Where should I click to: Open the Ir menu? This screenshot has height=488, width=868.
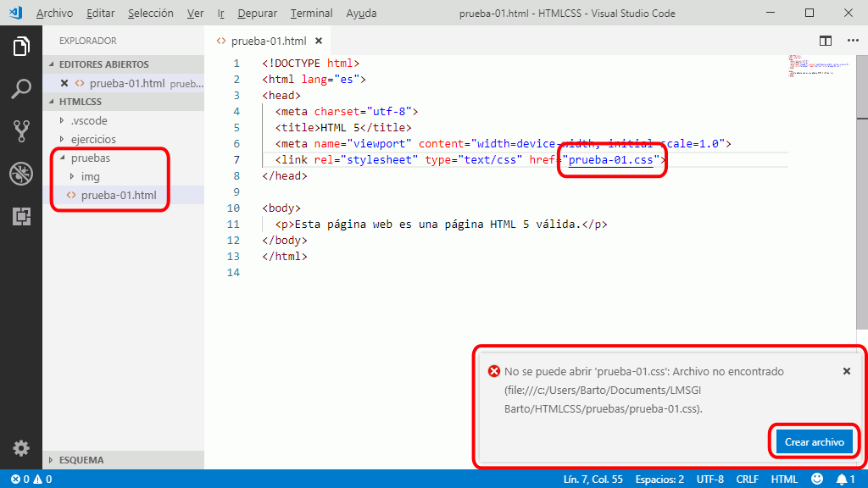[221, 13]
